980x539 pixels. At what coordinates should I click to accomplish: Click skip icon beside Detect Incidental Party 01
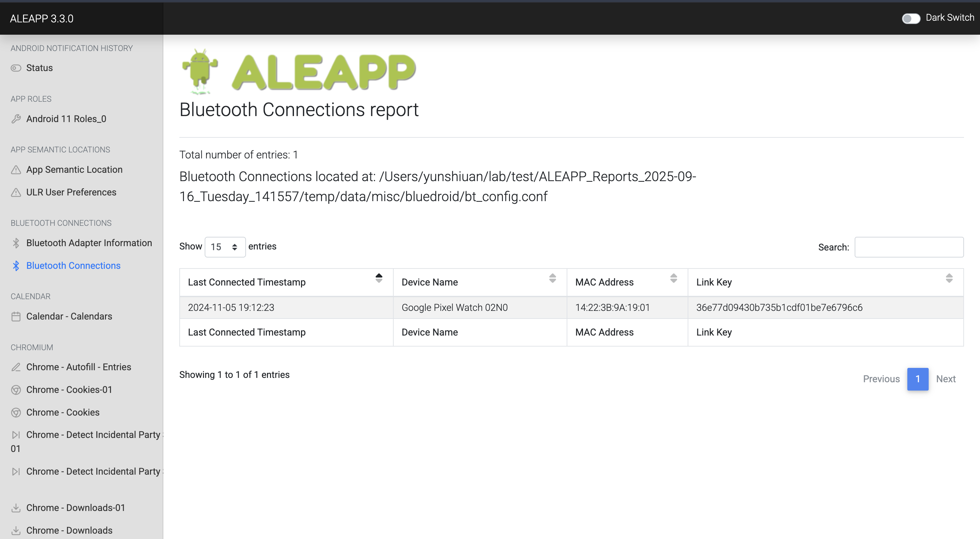[x=16, y=435]
